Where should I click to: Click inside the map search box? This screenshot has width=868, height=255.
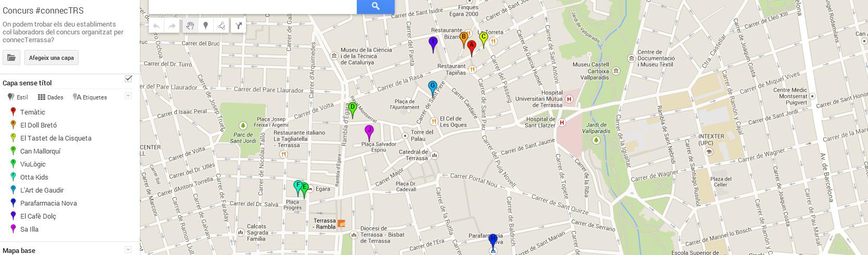click(x=253, y=6)
